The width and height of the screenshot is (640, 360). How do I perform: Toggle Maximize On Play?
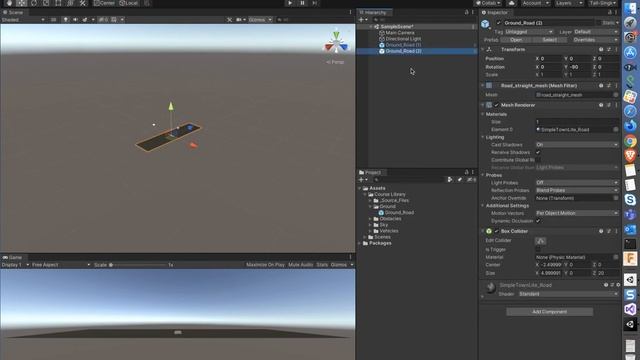click(x=265, y=265)
